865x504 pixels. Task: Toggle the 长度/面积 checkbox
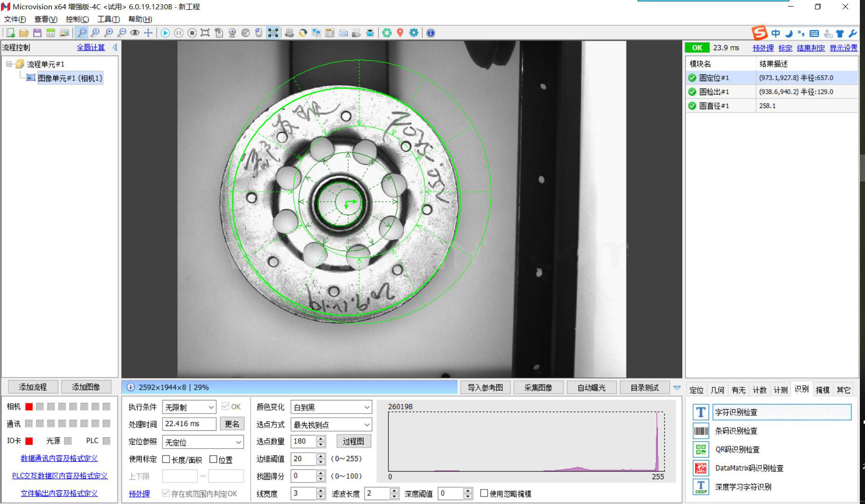click(166, 459)
